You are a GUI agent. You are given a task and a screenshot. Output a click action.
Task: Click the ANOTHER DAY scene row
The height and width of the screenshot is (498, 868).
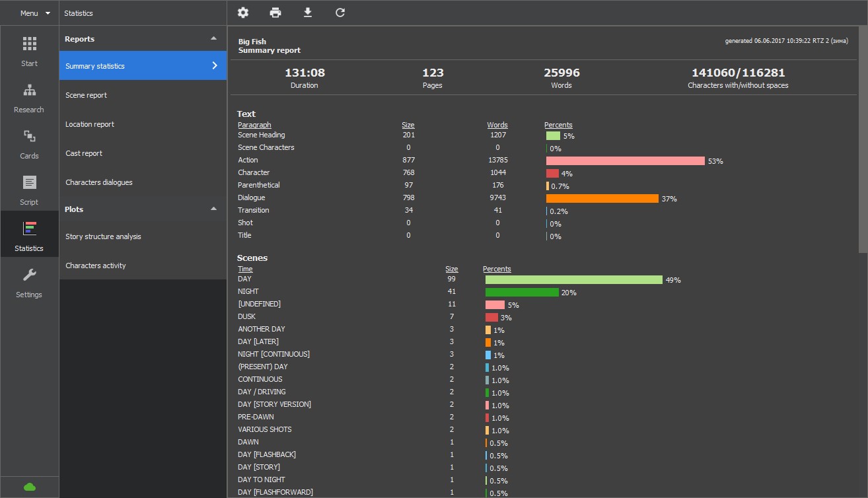(x=262, y=329)
